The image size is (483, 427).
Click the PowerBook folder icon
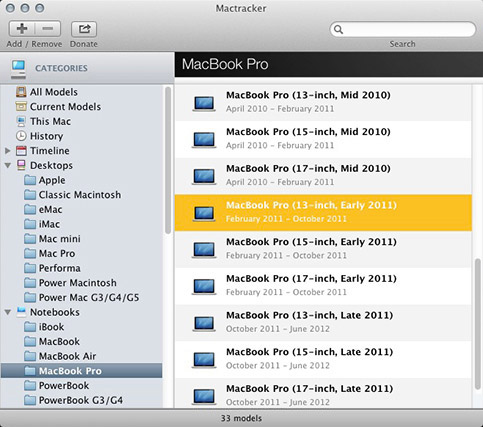(30, 385)
